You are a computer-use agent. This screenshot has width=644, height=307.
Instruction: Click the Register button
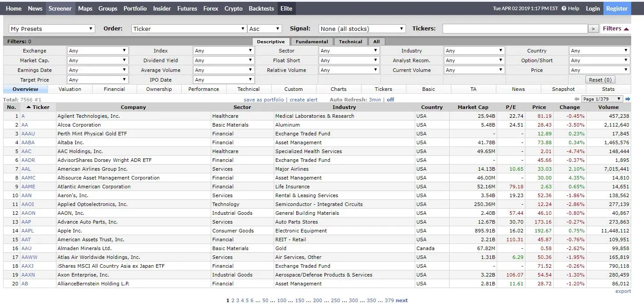617,8
